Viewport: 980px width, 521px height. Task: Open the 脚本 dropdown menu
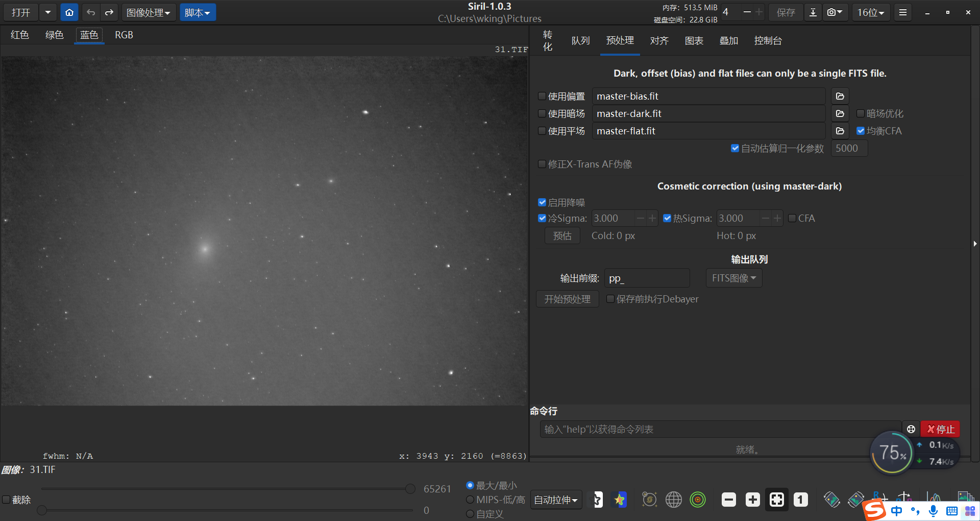click(198, 12)
